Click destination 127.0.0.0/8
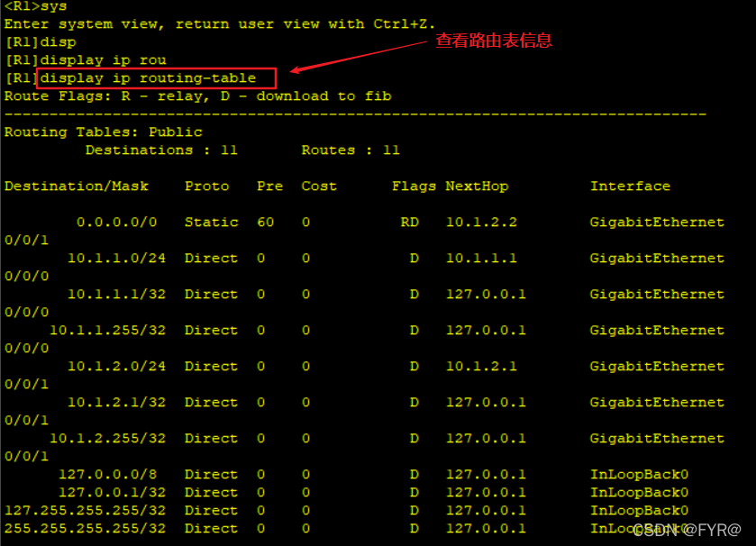756x546 pixels. point(107,475)
